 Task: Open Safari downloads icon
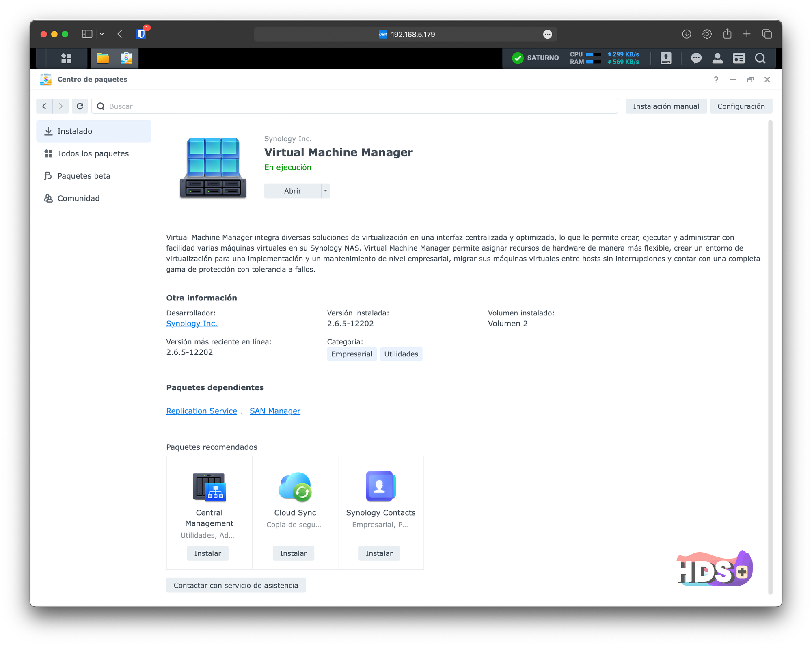pos(687,34)
